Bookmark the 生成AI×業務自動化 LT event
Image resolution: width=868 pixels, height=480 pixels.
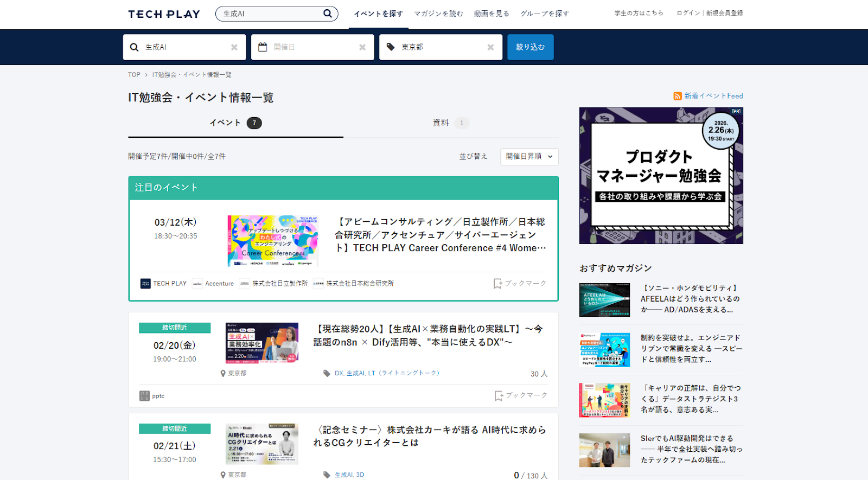coord(521,396)
